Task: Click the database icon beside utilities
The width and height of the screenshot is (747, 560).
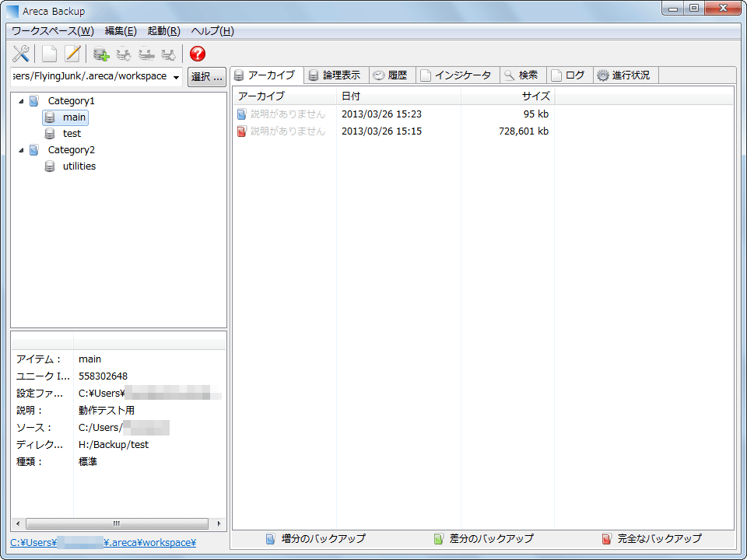Action: pyautogui.click(x=50, y=166)
